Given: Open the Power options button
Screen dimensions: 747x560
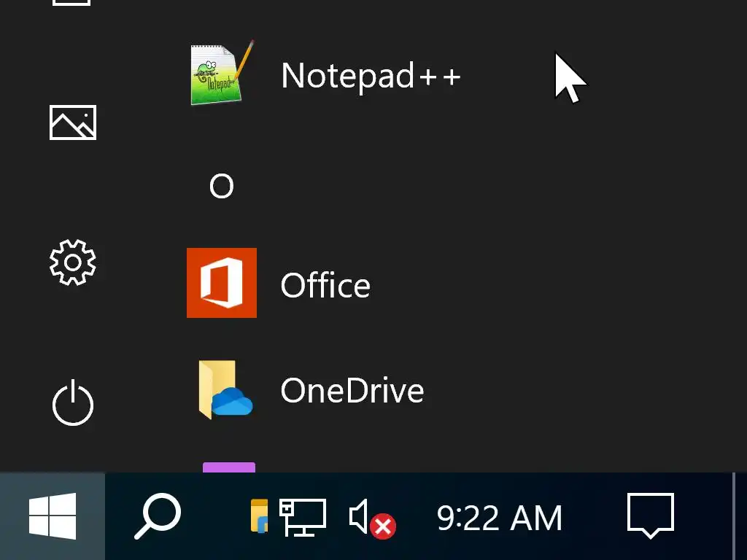Looking at the screenshot, I should [73, 402].
